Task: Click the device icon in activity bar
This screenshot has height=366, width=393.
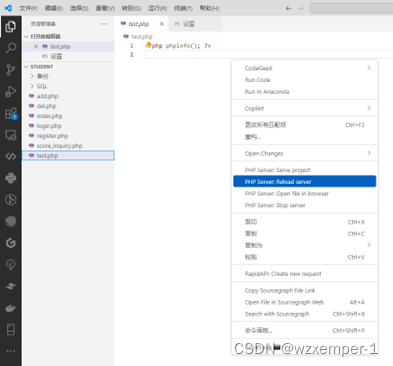Action: pyautogui.click(x=11, y=329)
